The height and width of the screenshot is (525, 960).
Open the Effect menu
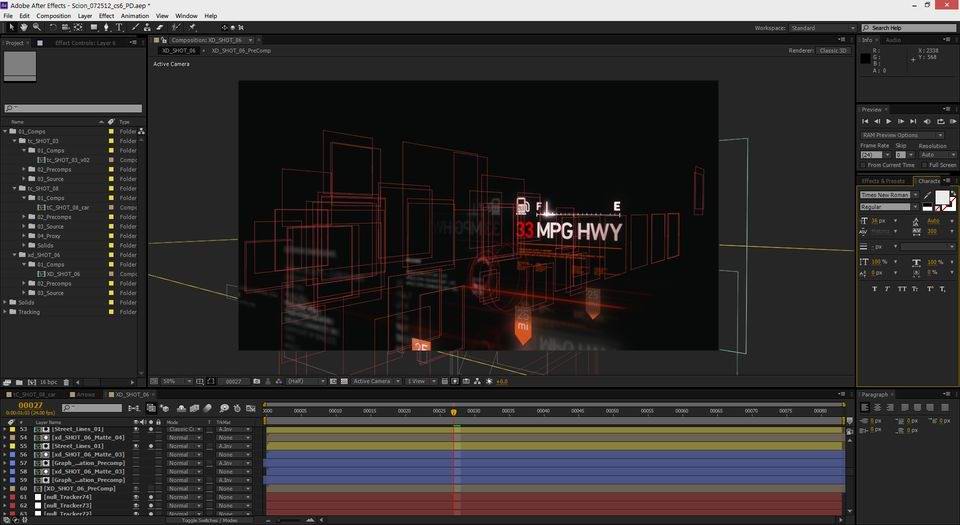point(107,16)
